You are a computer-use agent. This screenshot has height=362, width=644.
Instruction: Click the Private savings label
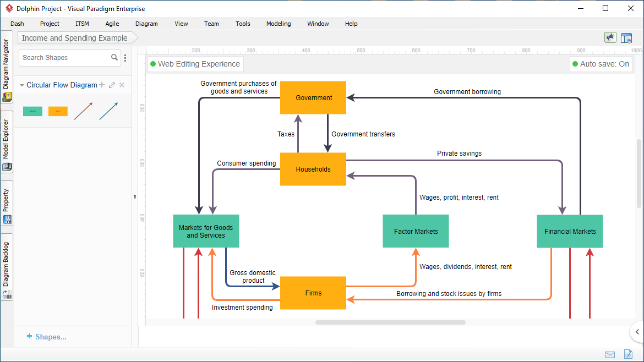click(459, 153)
